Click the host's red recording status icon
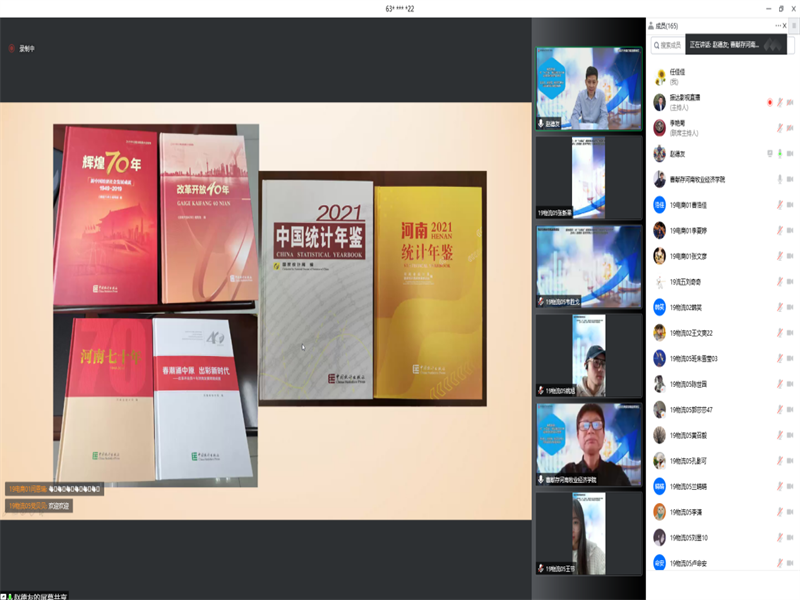Screen dimensions: 800x600 [769, 102]
